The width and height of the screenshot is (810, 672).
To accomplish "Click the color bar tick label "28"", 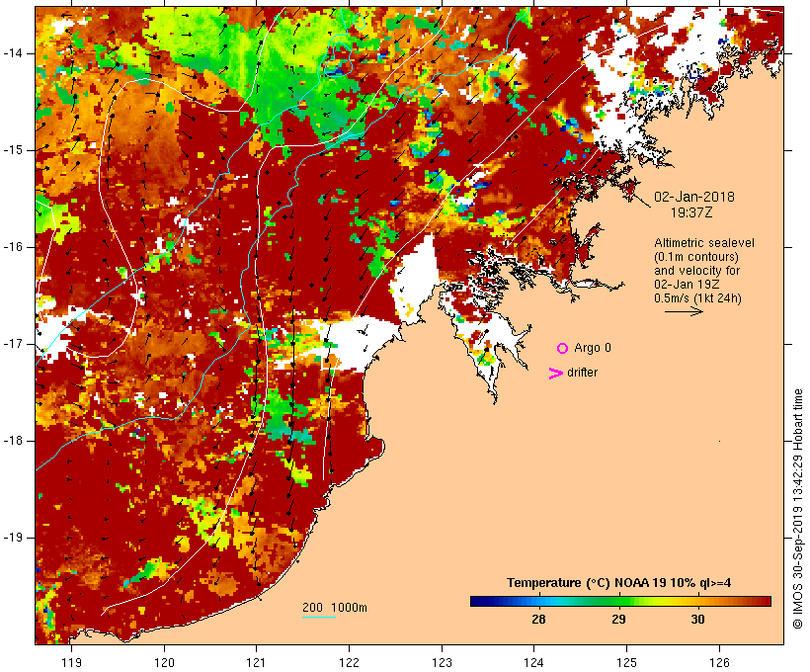I will (538, 620).
